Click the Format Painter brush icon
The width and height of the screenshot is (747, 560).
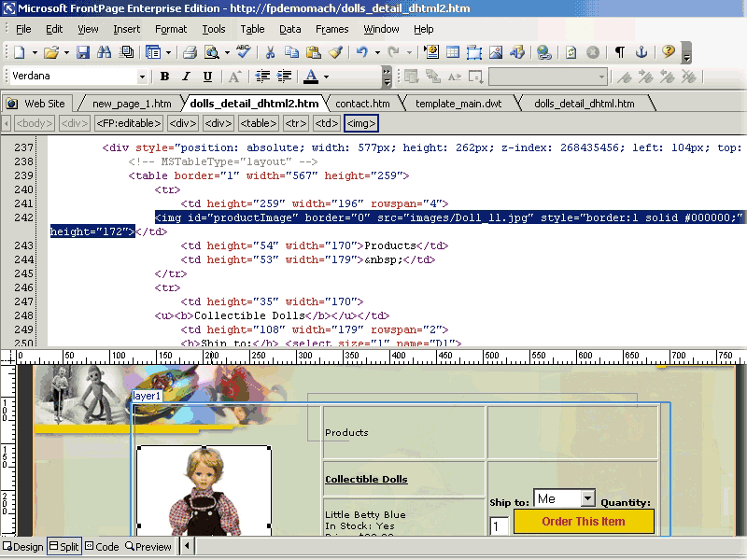coord(335,52)
